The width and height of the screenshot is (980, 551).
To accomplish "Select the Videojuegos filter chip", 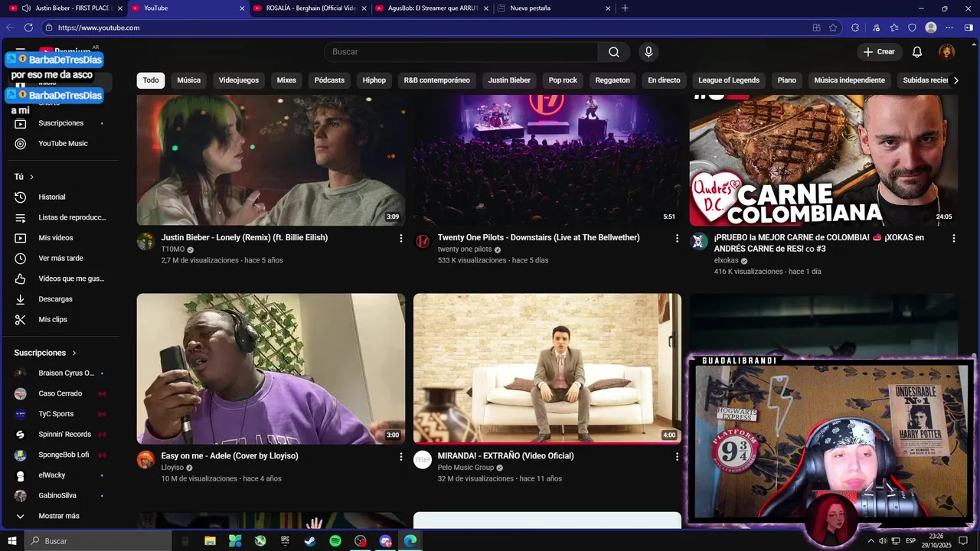I will coord(239,80).
